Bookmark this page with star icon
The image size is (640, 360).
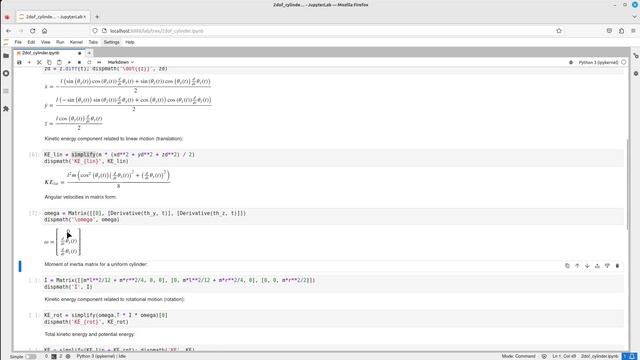click(559, 31)
